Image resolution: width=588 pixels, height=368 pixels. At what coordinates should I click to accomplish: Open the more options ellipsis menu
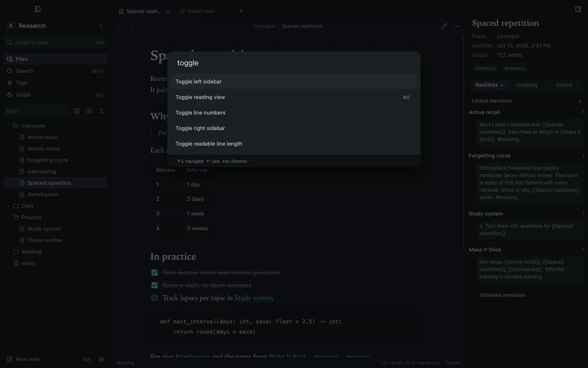pos(457,26)
